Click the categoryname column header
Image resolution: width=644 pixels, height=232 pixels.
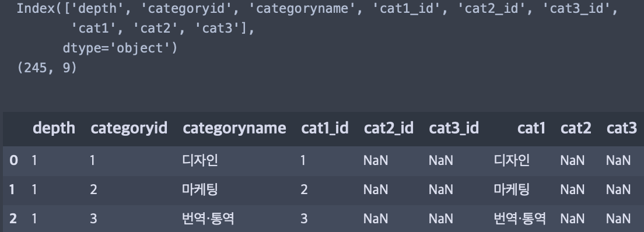click(234, 128)
